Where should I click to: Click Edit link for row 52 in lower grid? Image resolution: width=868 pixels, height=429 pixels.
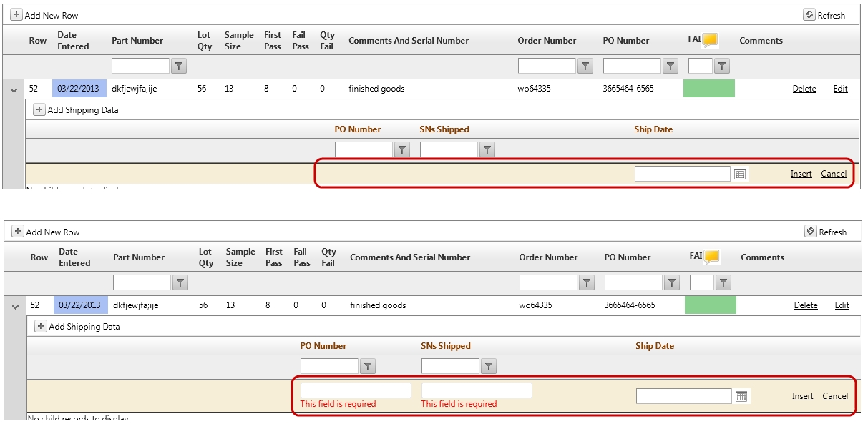(x=842, y=305)
